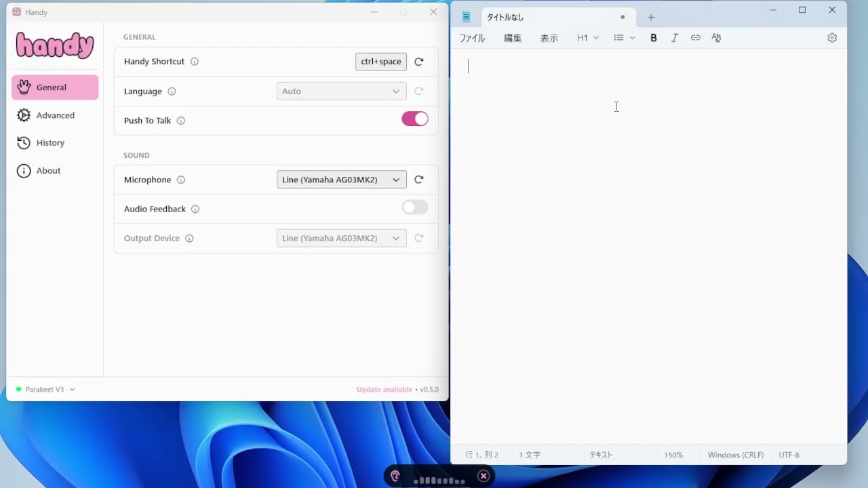The image size is (868, 488).
Task: Add a new Notepad tab
Action: [x=651, y=18]
